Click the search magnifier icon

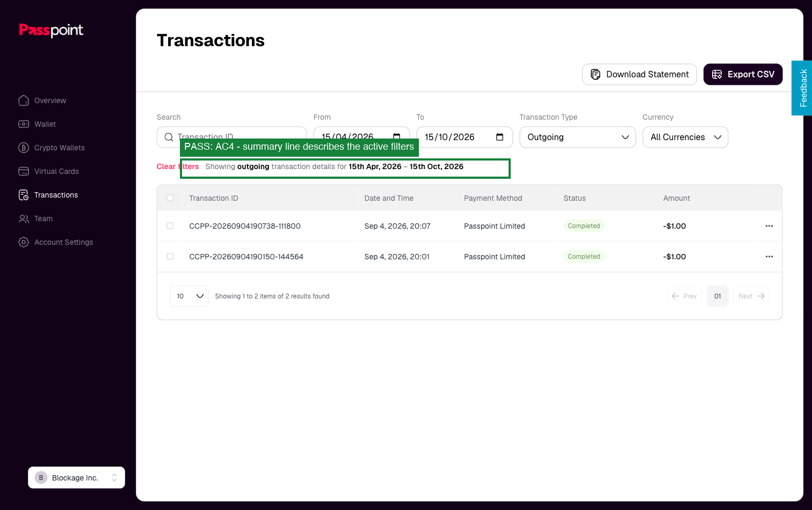pos(169,137)
